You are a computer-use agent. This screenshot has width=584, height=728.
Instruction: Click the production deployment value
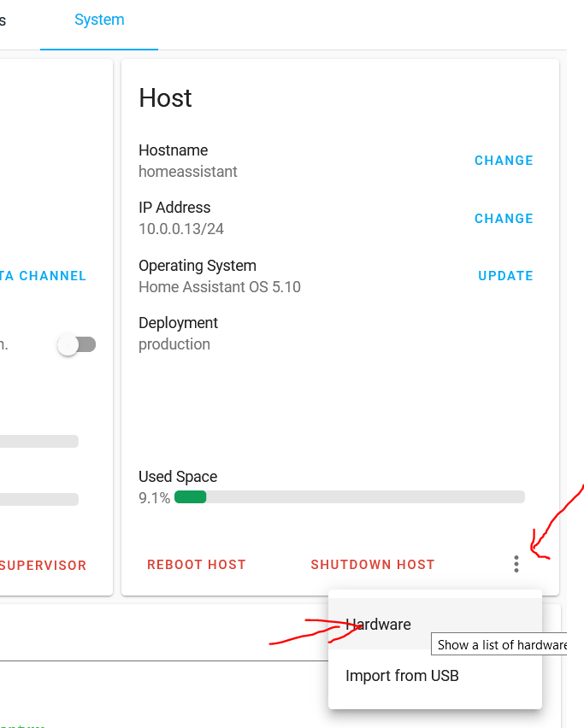coord(174,344)
